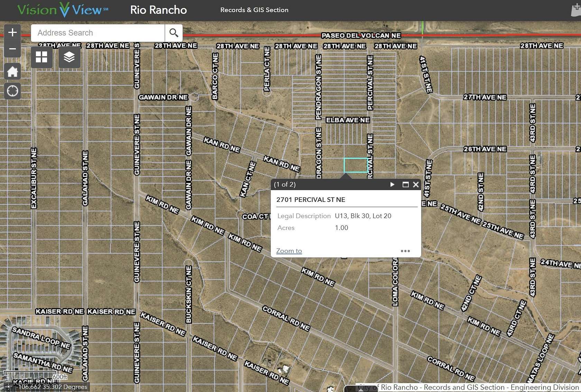Close the 2701 Percival St popup
Image resolution: width=581 pixels, height=392 pixels.
[x=416, y=185]
